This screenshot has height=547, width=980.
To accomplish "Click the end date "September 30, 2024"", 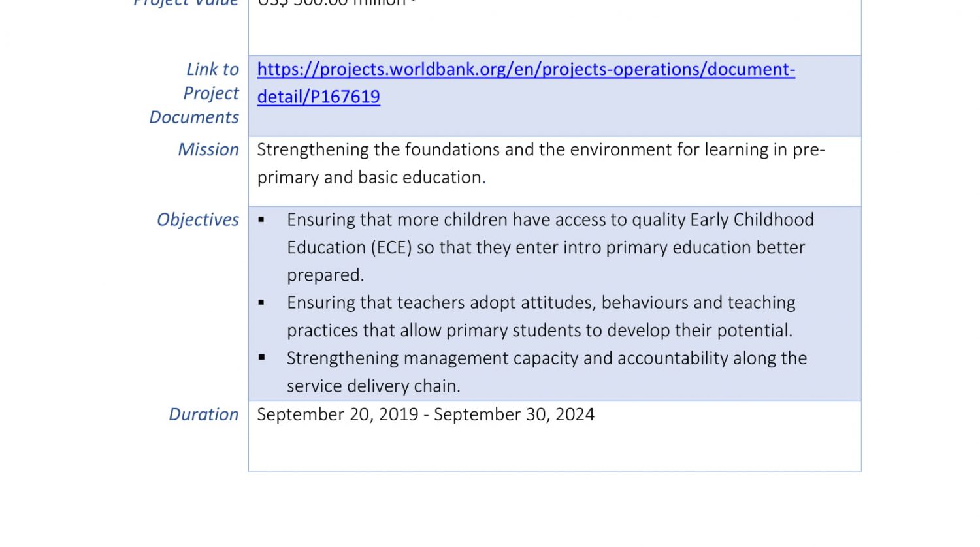I will 514,414.
